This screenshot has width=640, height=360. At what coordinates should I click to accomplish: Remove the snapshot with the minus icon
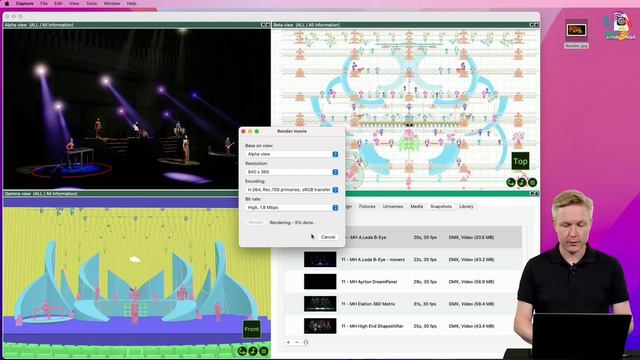(297, 342)
